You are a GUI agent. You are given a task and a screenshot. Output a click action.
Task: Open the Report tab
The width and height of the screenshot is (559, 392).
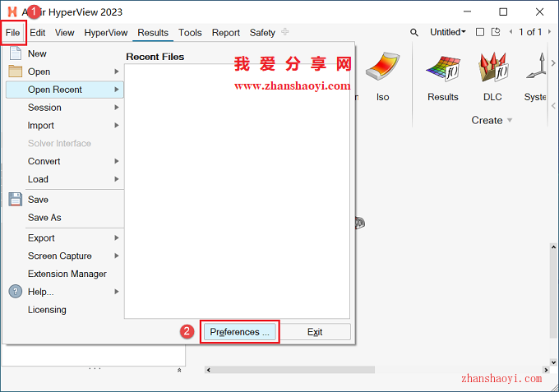tap(226, 33)
